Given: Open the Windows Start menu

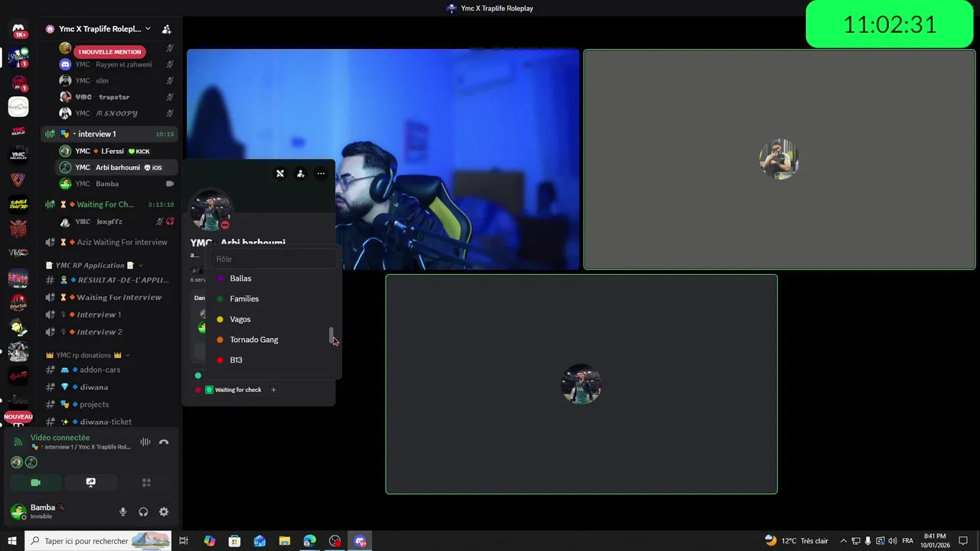Looking at the screenshot, I should 12,541.
